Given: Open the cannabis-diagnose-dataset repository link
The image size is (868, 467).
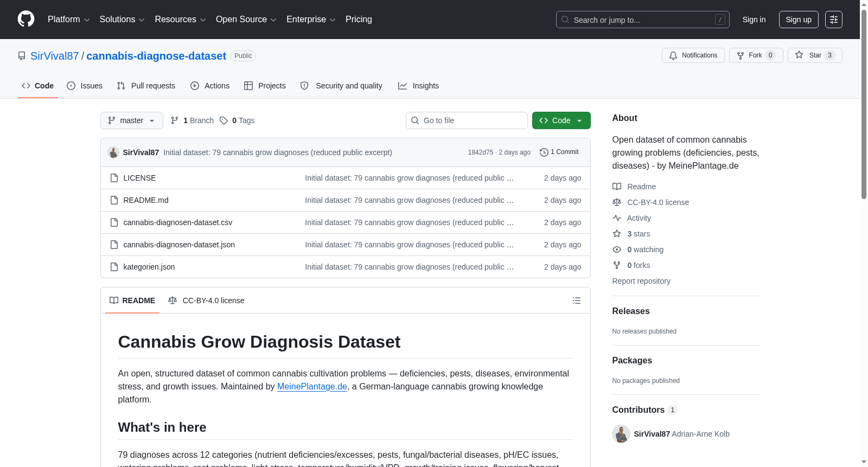Looking at the screenshot, I should (x=156, y=56).
